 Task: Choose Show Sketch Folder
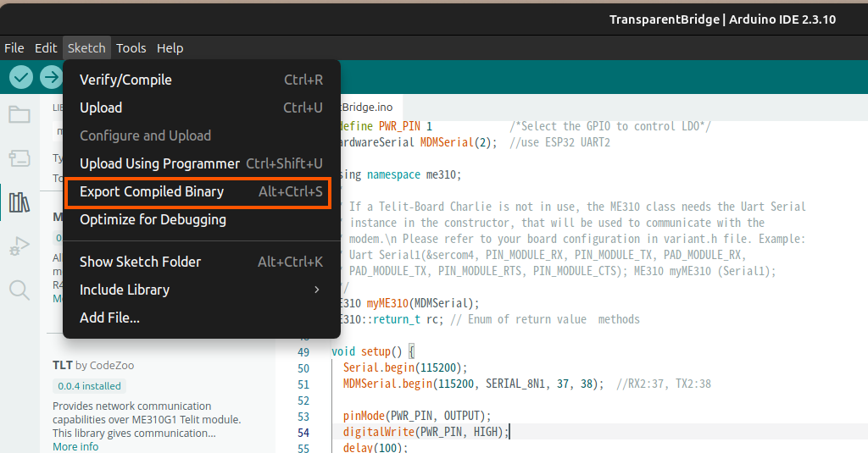point(202,262)
